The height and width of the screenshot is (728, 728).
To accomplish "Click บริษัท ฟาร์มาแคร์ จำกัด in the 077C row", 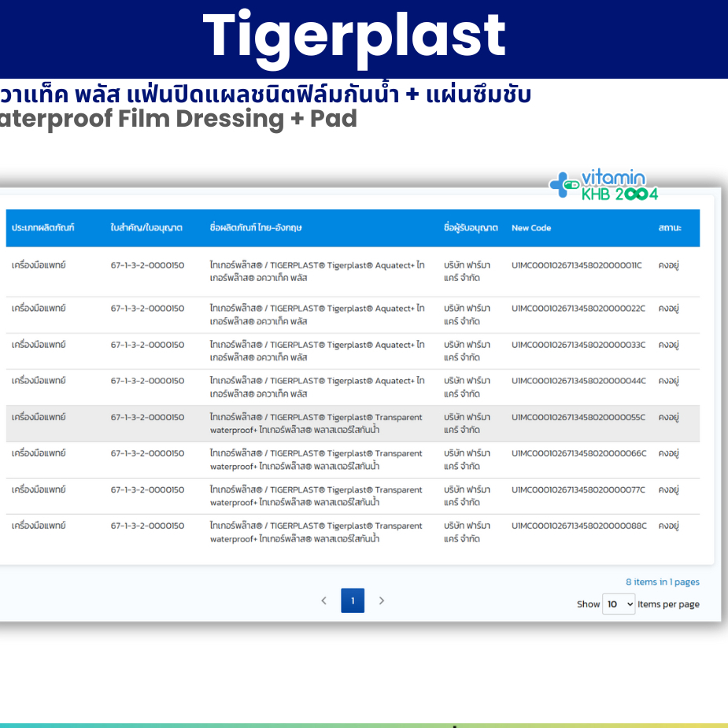I will pyautogui.click(x=467, y=495).
